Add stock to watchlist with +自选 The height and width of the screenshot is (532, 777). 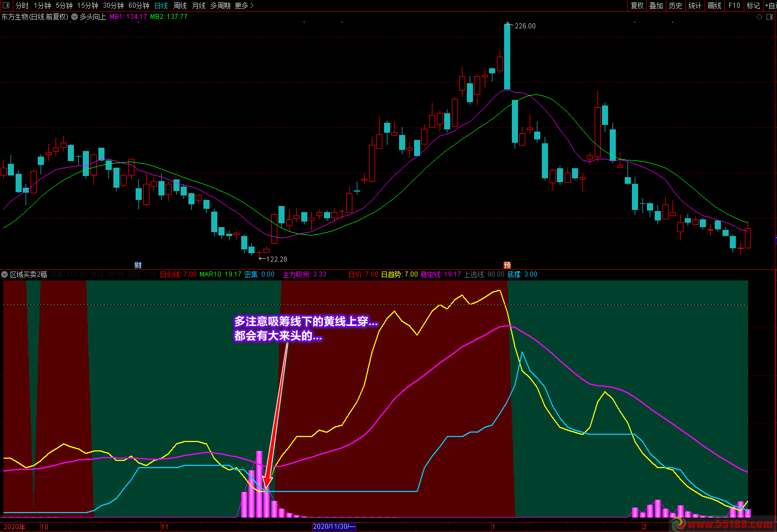770,6
